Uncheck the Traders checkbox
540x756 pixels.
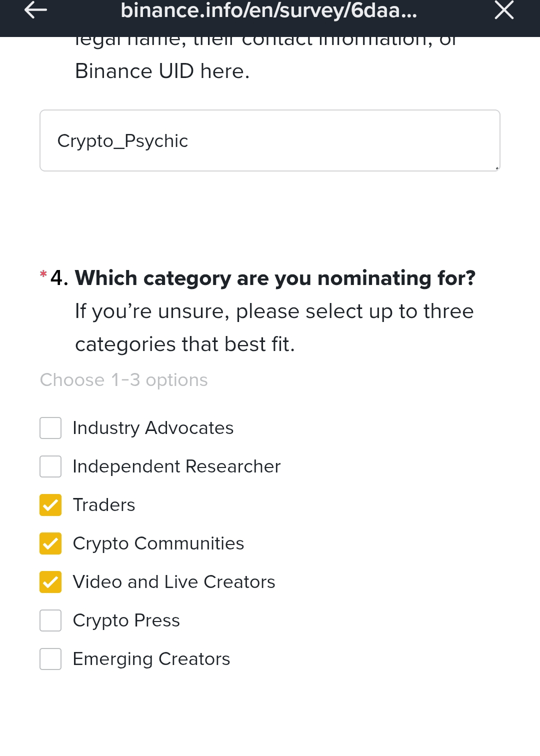tap(50, 505)
